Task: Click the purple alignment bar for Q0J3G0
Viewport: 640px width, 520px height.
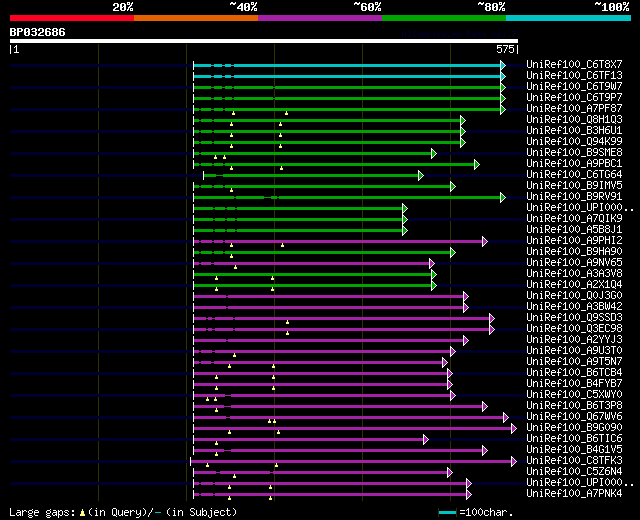Action: click(x=328, y=297)
